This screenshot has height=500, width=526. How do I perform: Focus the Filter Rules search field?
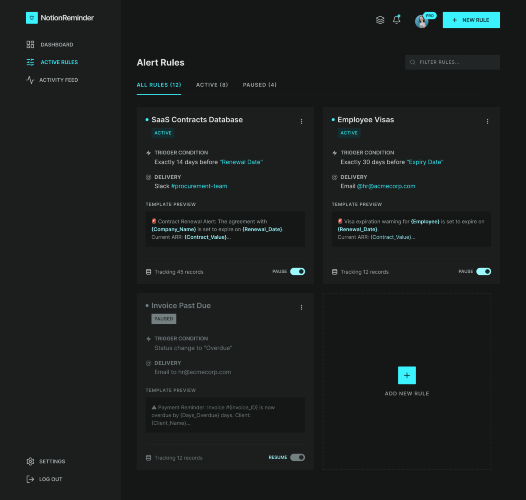coord(452,62)
